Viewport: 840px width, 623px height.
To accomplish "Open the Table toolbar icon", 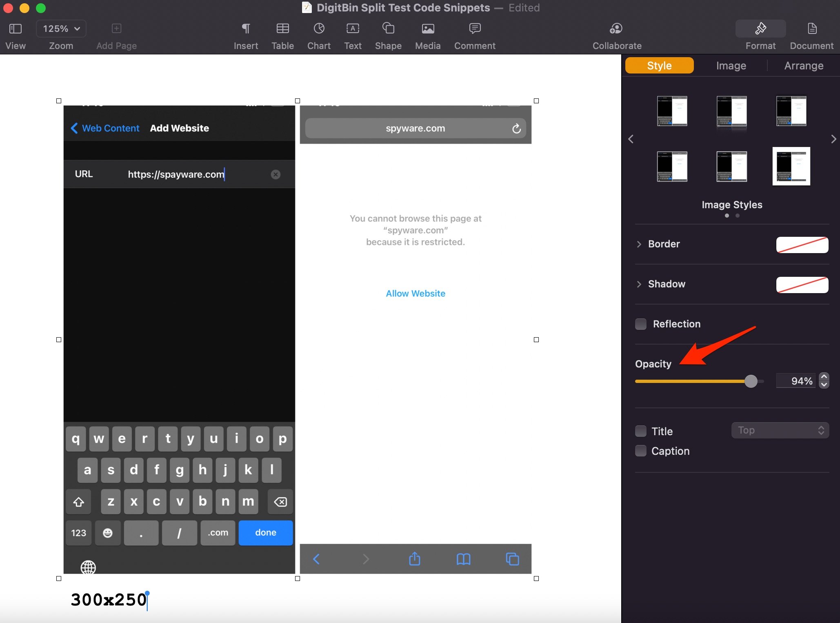I will 282,29.
